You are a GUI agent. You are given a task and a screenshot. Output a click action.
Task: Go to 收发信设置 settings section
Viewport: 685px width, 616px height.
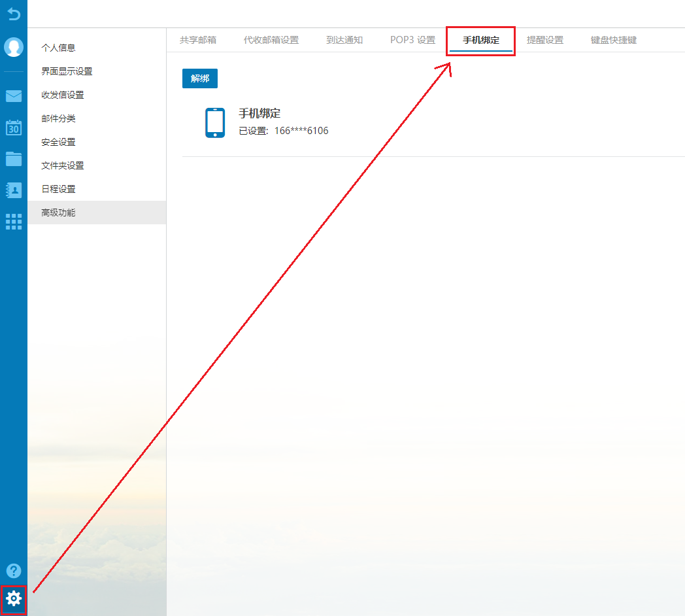click(x=63, y=95)
